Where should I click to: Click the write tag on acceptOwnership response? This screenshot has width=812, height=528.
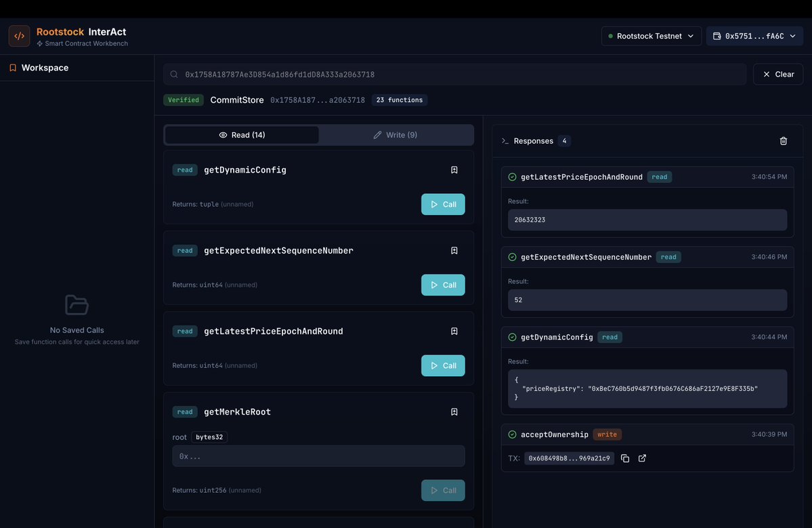tap(607, 434)
